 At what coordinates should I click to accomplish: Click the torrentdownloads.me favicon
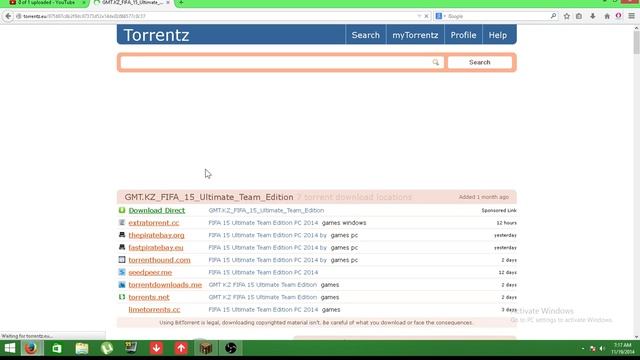tap(122, 284)
